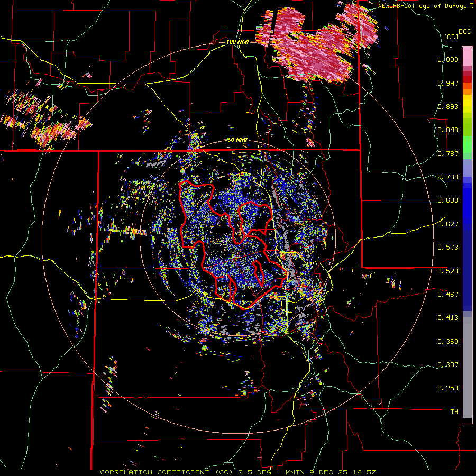Click the NEXLAB-College of DuPage credit text
The height and width of the screenshot is (476, 476).
pyautogui.click(x=425, y=6)
